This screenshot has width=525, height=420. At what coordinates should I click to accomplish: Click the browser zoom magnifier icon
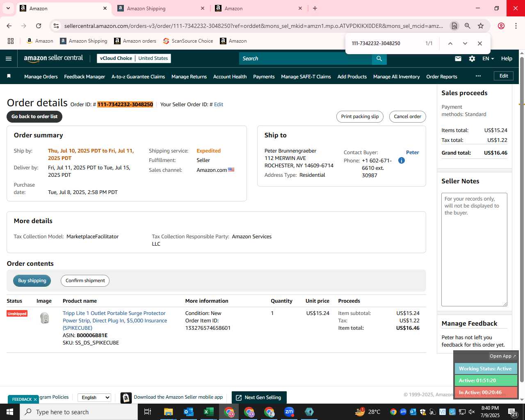[x=468, y=26]
